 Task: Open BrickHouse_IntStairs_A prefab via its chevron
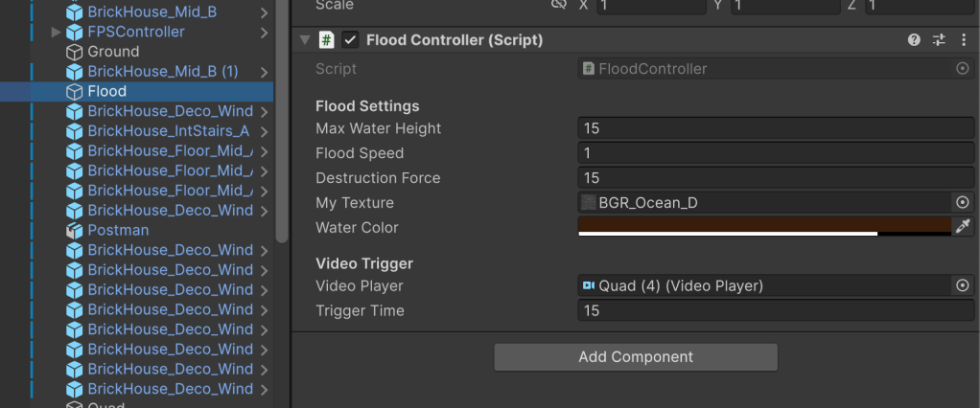(264, 131)
